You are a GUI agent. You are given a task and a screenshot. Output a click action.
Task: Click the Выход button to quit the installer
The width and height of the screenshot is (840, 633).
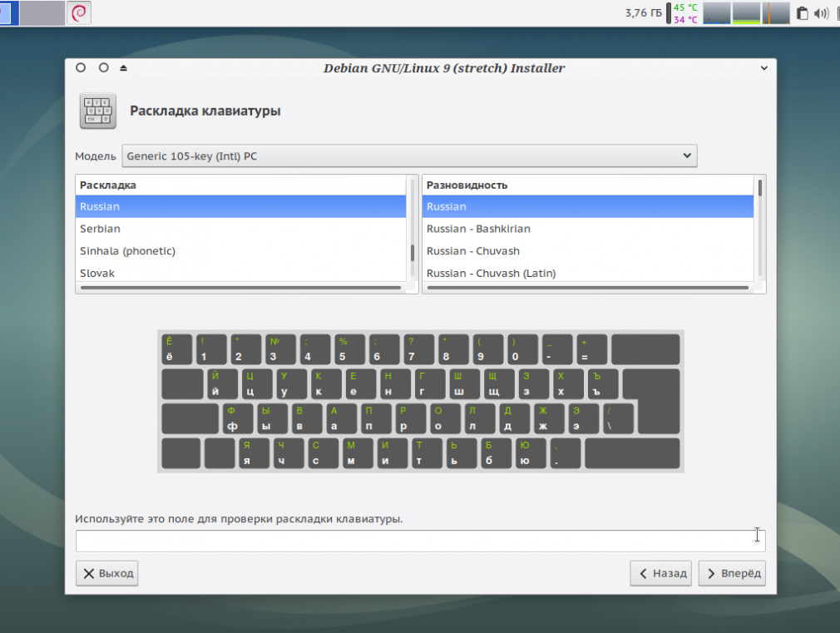tap(107, 573)
